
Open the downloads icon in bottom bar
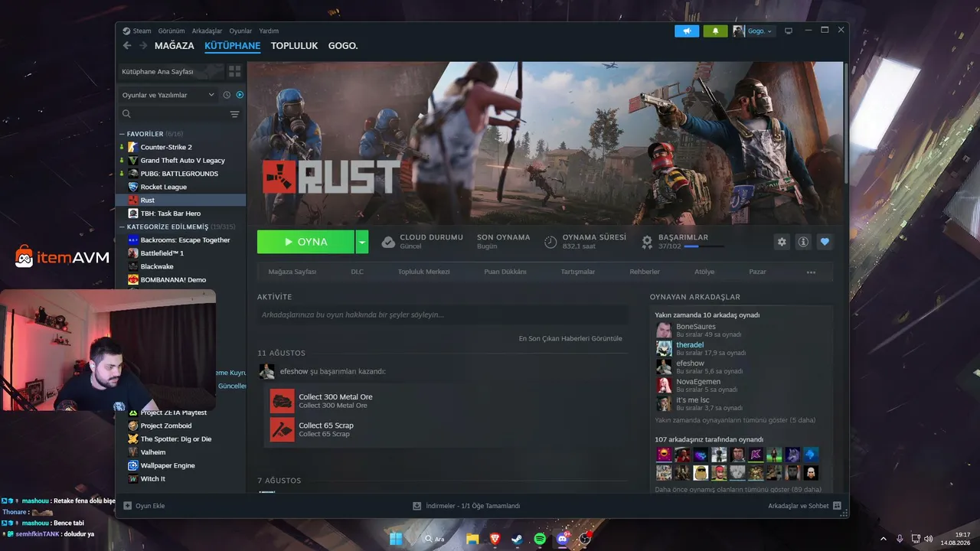pos(417,506)
